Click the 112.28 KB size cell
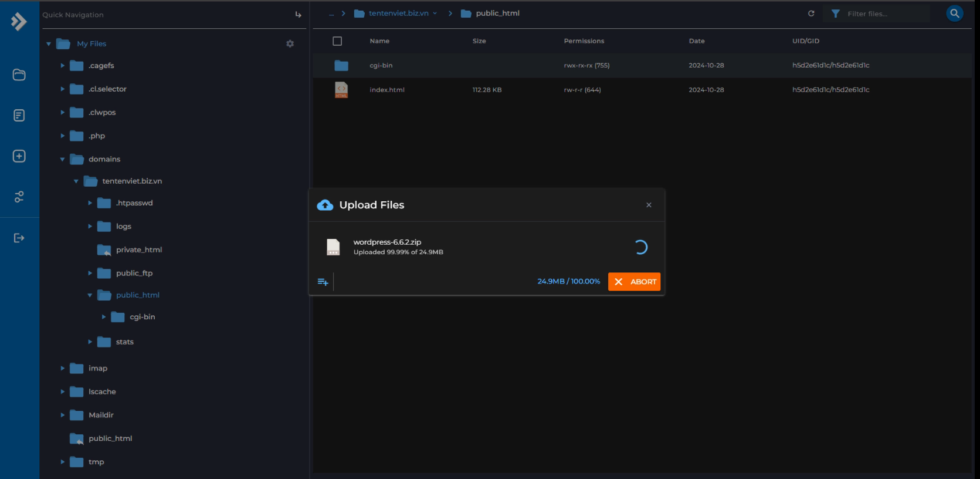 tap(487, 90)
